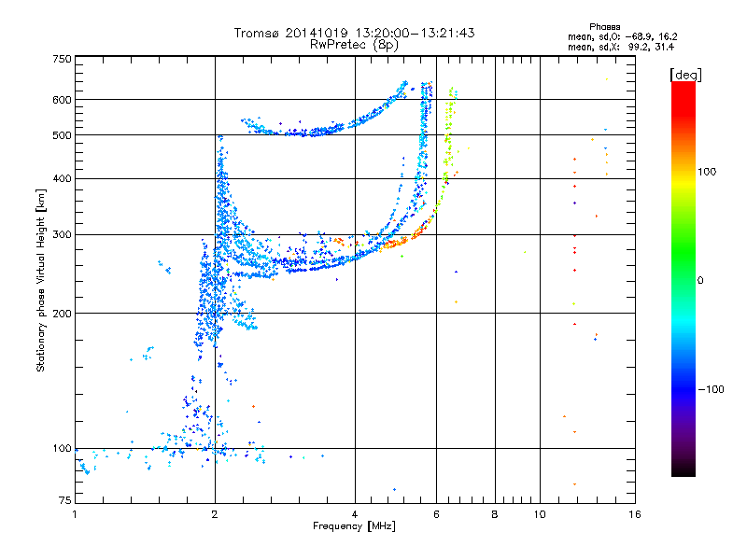Click the x-axis tick label '1'

[75, 514]
